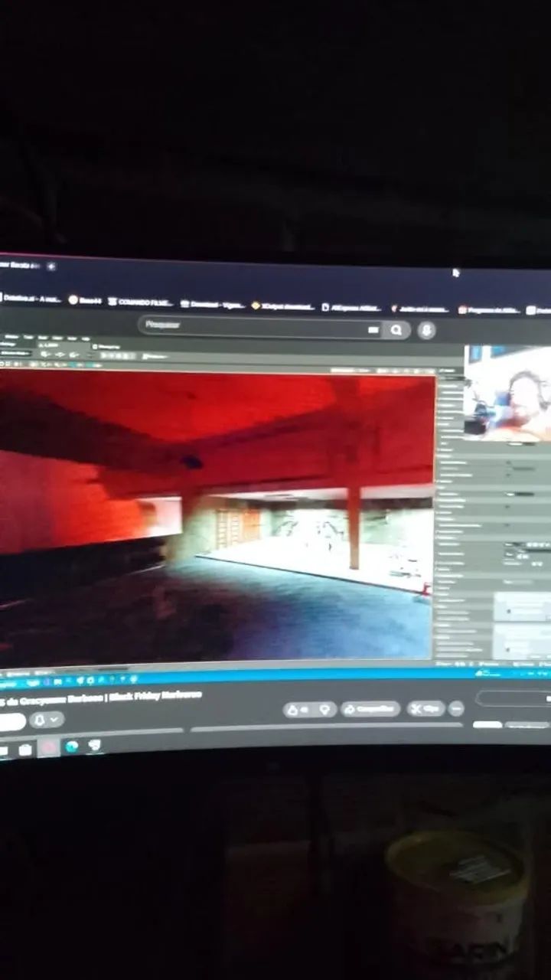Open a new browser tab with plus button
Screen dimensions: 551x980
click(51, 266)
